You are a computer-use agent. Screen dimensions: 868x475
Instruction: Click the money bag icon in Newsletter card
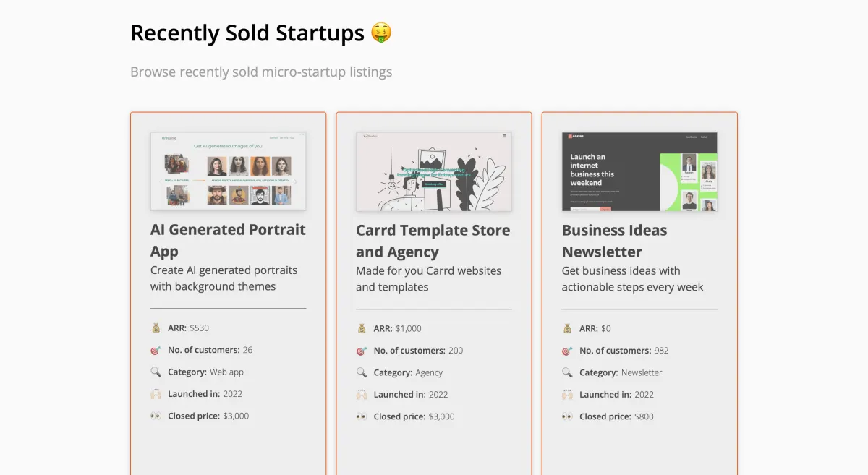pos(567,328)
